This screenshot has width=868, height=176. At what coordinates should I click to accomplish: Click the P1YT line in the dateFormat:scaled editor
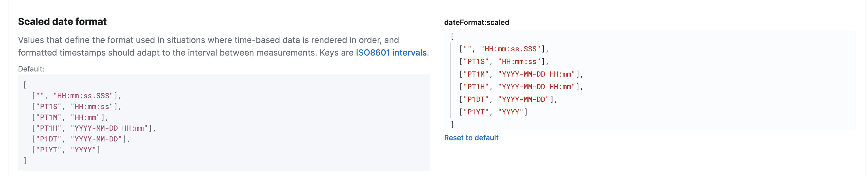tap(493, 112)
